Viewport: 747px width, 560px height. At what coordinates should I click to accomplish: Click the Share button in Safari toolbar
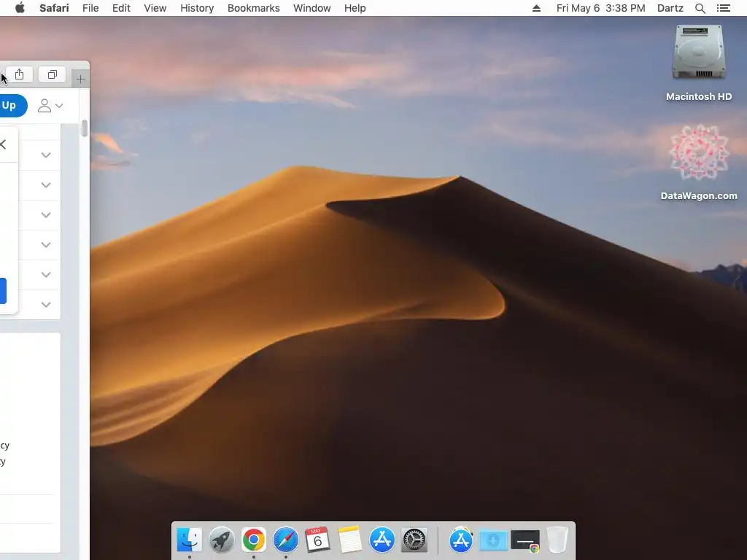point(19,74)
